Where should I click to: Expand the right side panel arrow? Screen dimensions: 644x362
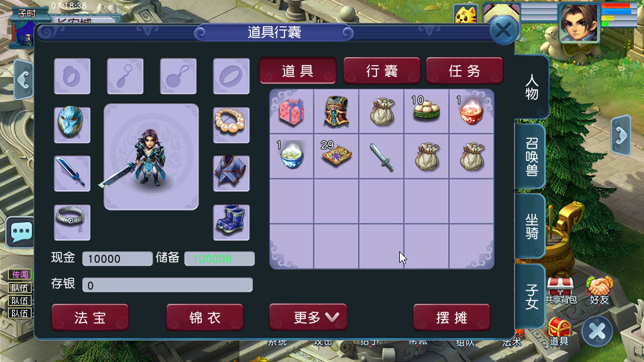coord(621,135)
